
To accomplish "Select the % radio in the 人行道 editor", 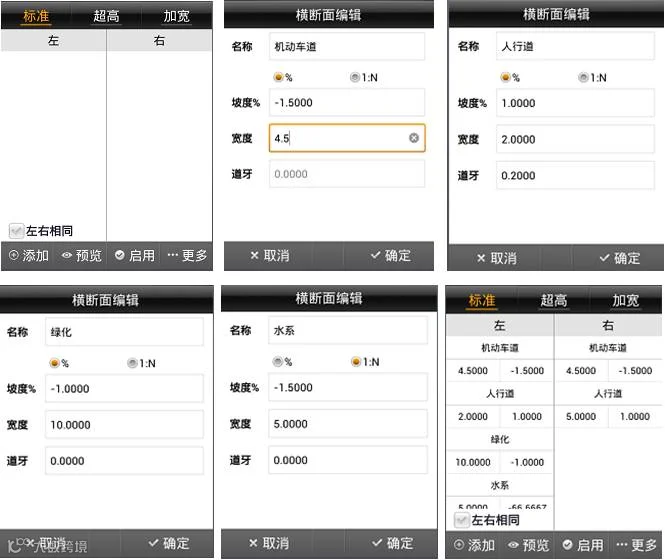I will pyautogui.click(x=505, y=77).
